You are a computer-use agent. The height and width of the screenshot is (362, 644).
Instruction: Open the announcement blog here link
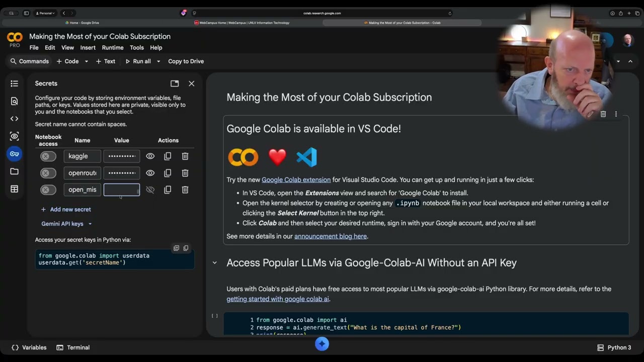(331, 236)
